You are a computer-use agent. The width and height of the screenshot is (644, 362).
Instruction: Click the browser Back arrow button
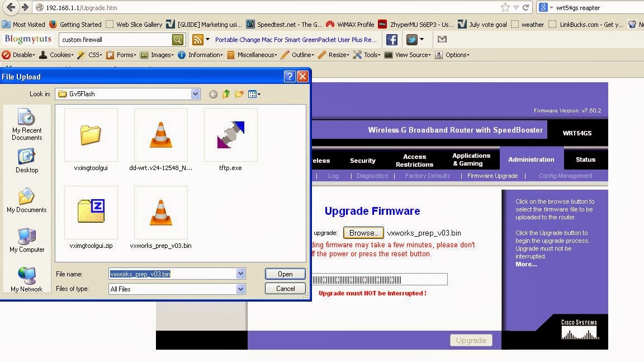click(11, 7)
